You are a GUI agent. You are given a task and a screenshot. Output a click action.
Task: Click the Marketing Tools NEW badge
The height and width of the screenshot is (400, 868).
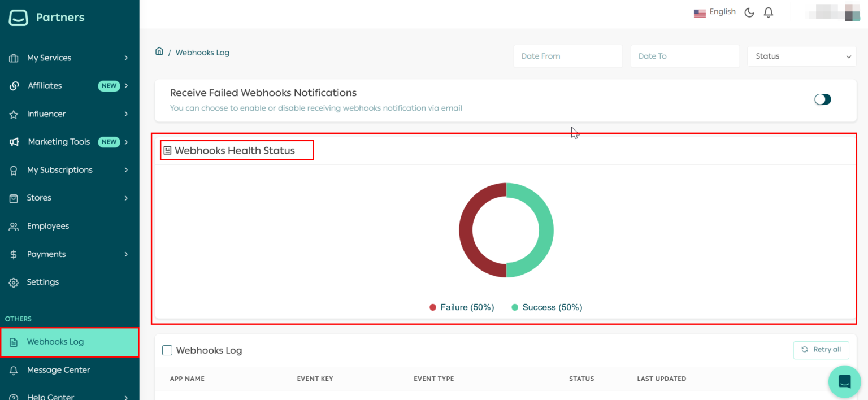click(109, 142)
